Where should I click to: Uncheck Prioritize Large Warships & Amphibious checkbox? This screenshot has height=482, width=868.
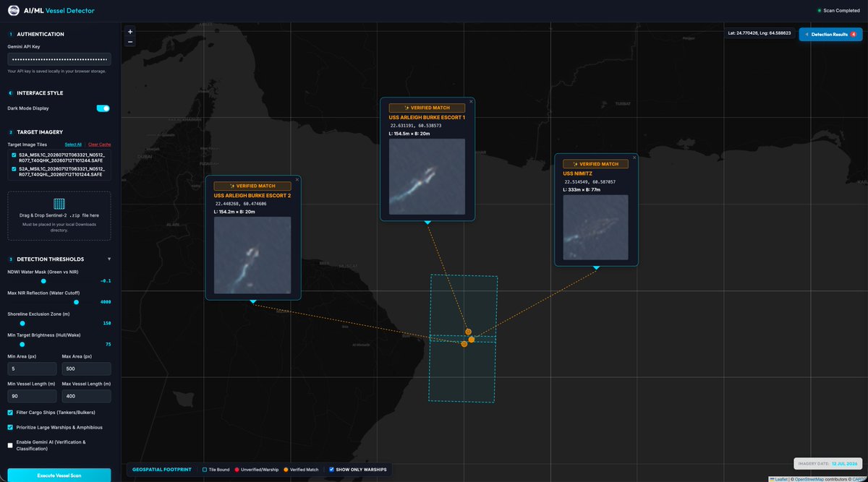[10, 427]
